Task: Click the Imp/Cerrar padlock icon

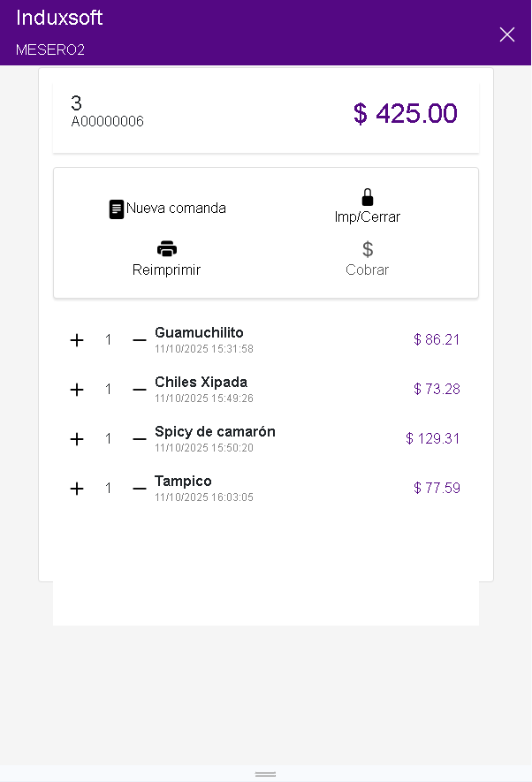Action: [x=368, y=197]
